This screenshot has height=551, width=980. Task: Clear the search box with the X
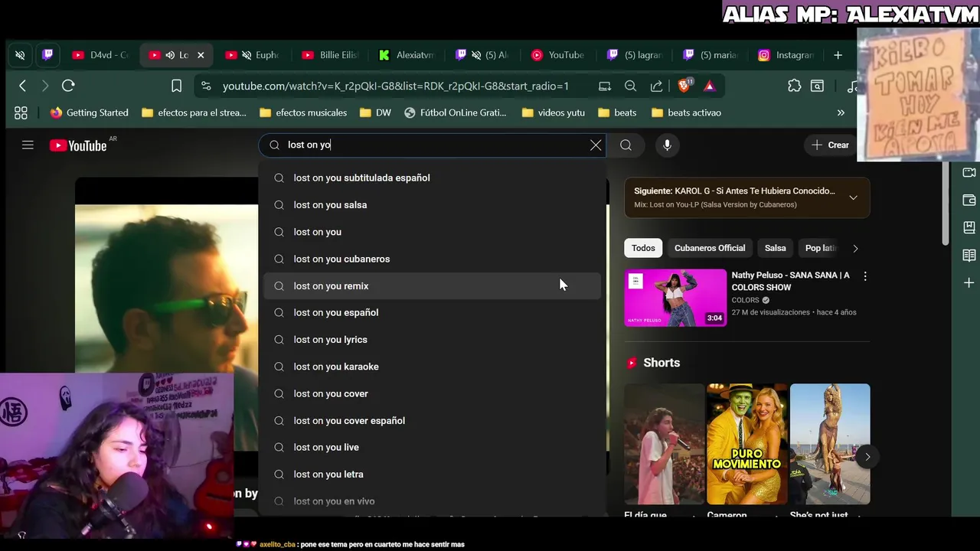tap(596, 145)
